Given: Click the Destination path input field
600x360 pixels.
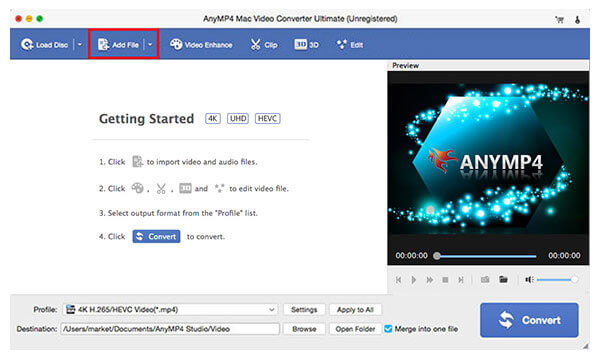Looking at the screenshot, I should click(x=170, y=329).
